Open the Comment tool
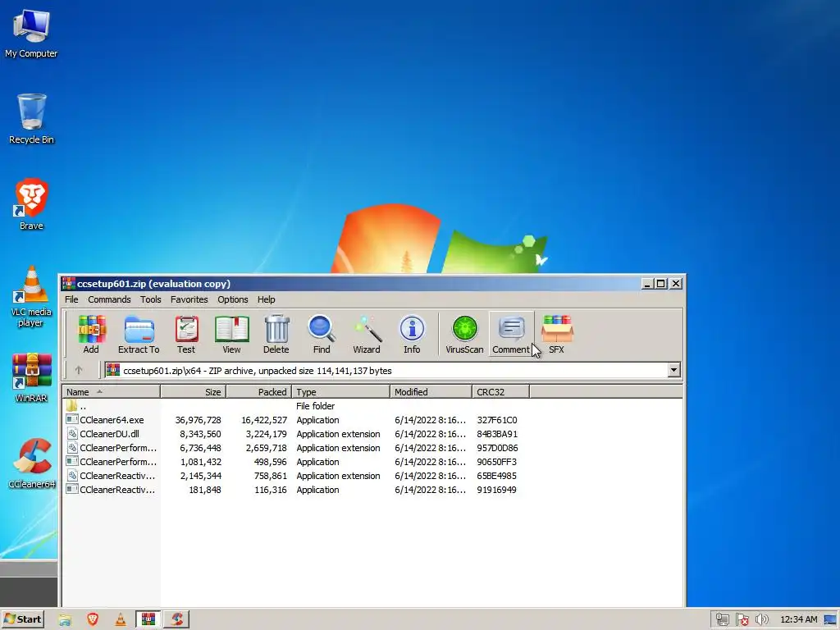The width and height of the screenshot is (840, 630). point(511,335)
